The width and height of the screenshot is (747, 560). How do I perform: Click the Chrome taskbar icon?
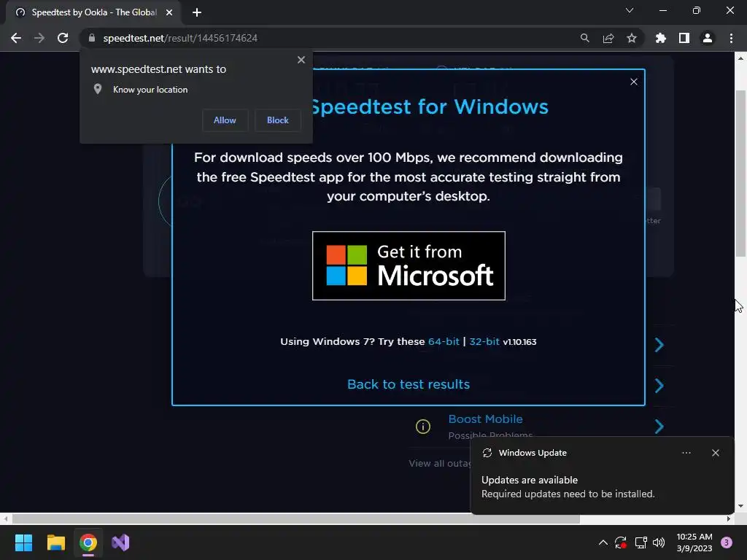88,542
